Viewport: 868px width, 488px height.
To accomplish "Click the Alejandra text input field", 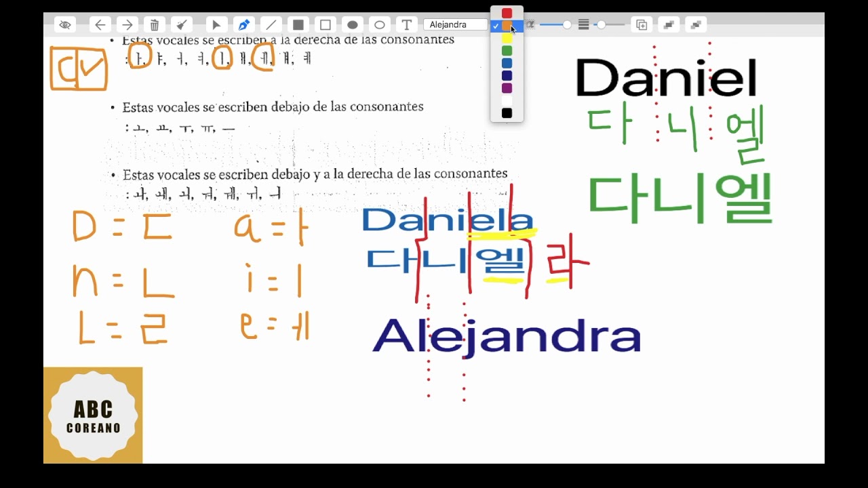I will point(455,25).
